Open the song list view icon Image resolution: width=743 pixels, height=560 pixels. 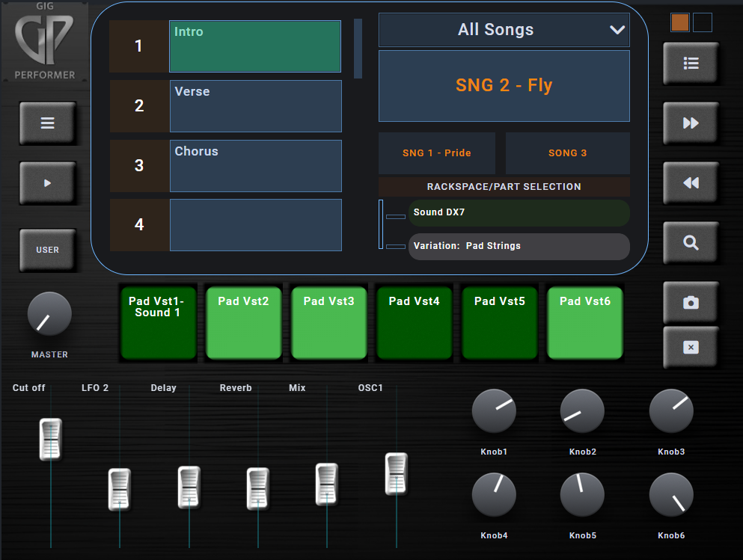[x=690, y=63]
